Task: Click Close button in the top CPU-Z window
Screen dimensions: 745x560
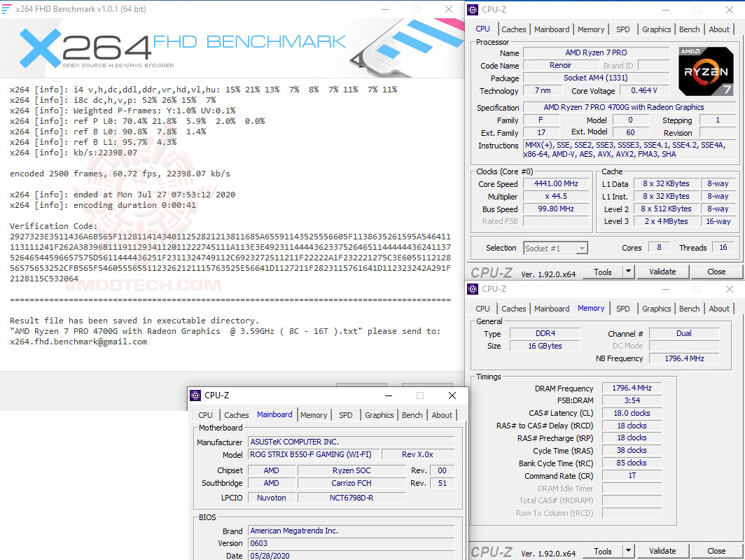Action: pos(716,272)
